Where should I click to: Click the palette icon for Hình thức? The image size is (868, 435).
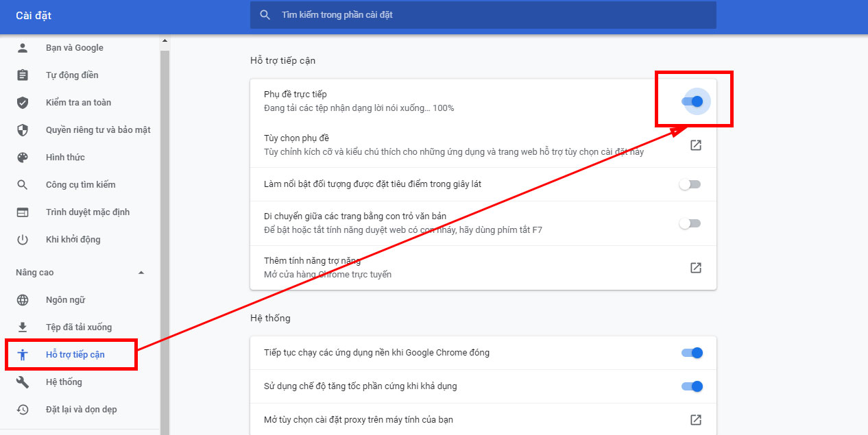point(23,158)
